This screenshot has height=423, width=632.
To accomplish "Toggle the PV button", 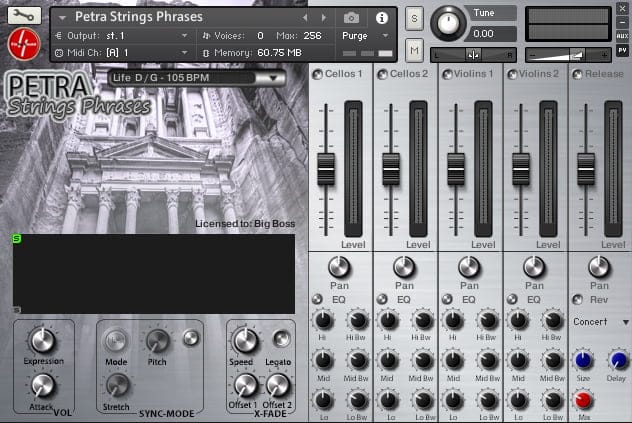I will point(622,51).
